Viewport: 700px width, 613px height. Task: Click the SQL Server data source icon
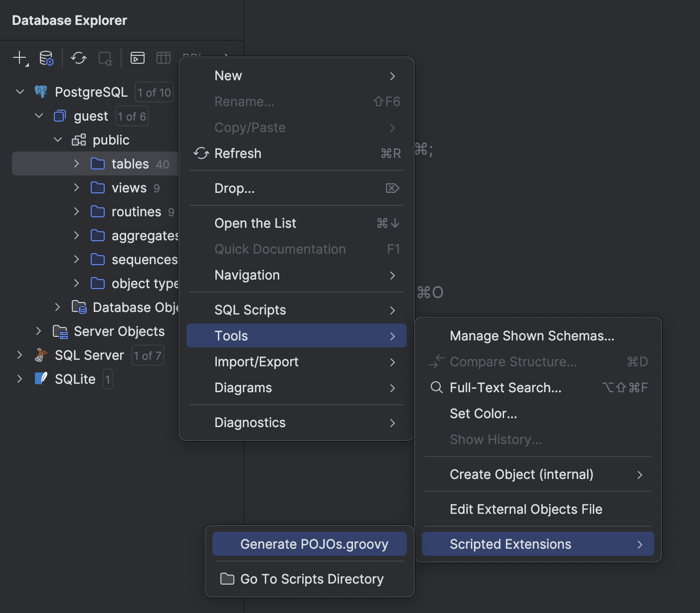41,355
